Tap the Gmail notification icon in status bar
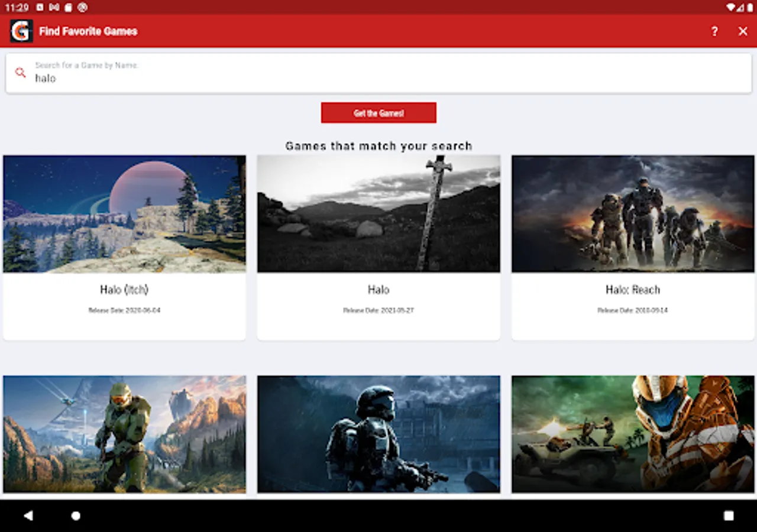The width and height of the screenshot is (757, 532). pyautogui.click(x=54, y=7)
